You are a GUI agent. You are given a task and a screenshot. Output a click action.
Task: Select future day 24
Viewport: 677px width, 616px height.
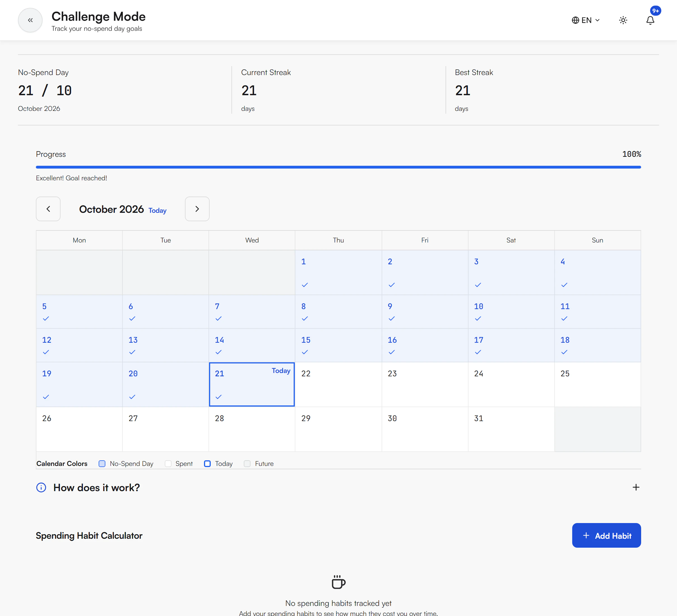pos(511,384)
